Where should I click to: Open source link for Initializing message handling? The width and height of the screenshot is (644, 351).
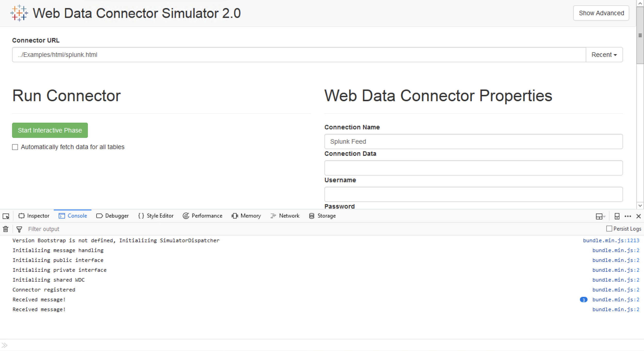click(x=616, y=250)
